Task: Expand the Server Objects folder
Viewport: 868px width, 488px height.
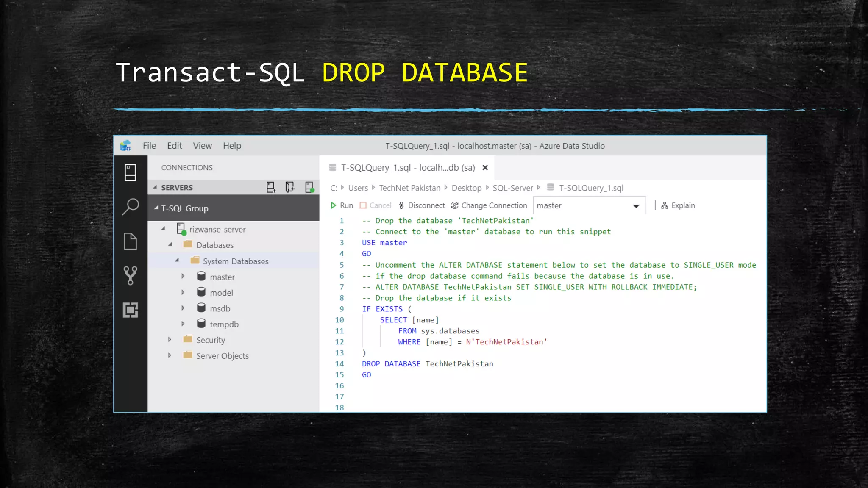Action: pos(170,355)
